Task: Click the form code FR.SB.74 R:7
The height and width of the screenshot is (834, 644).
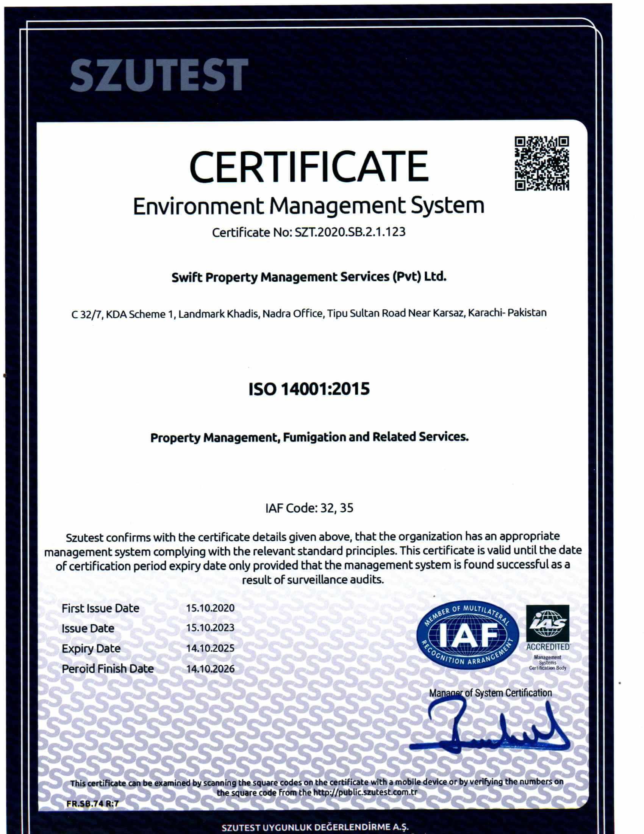Action: click(x=93, y=803)
